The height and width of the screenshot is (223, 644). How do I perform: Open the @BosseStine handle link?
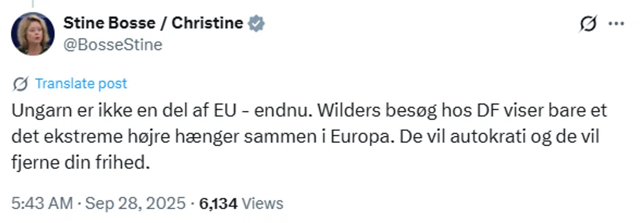pos(113,45)
